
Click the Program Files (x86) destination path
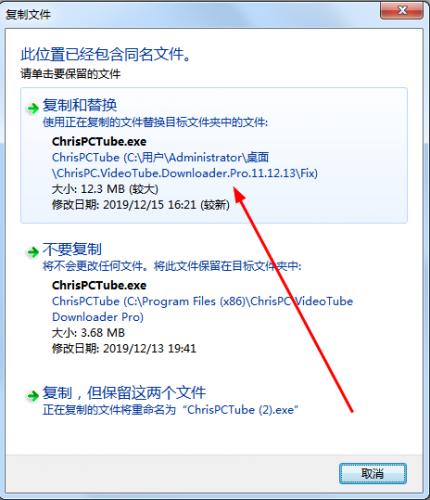click(202, 309)
